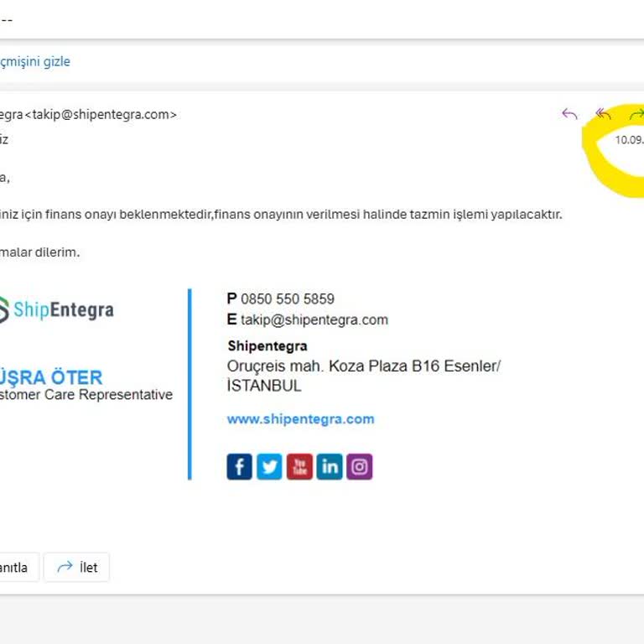Click the reply-all double arrow icon
This screenshot has height=644, width=644.
pyautogui.click(x=603, y=114)
